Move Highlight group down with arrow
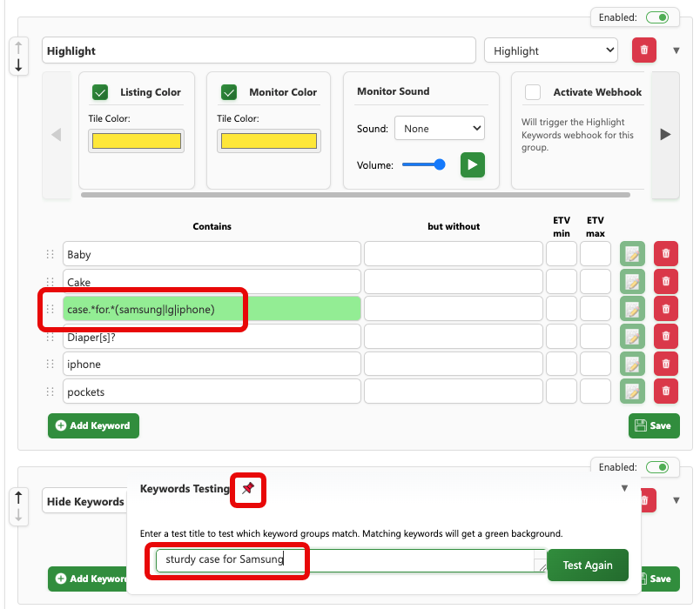The image size is (700, 609). tap(19, 66)
